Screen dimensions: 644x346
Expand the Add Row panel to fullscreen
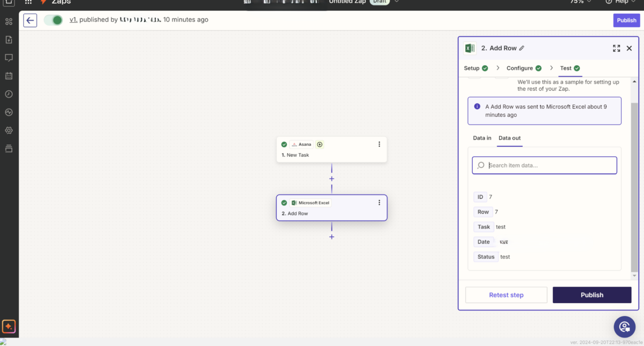point(616,48)
